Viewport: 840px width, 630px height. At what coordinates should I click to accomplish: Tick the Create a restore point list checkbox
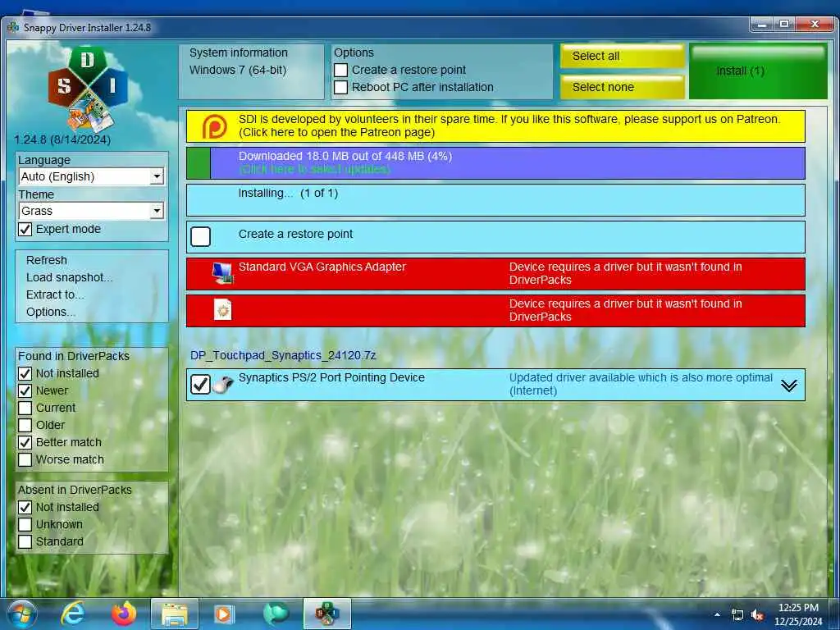pos(200,236)
